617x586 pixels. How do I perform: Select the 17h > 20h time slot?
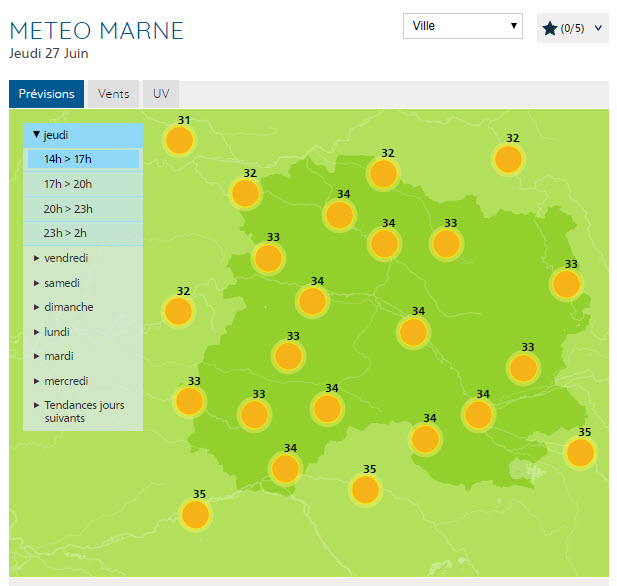(x=83, y=184)
